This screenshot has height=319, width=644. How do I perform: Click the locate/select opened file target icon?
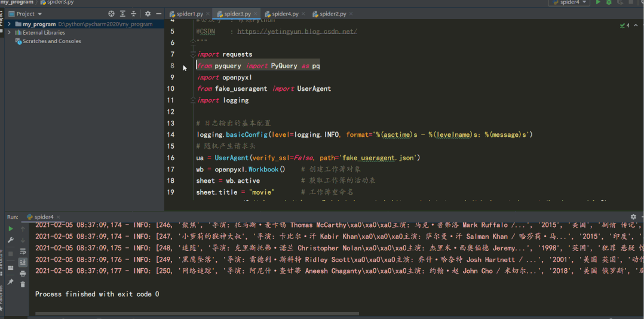[x=111, y=14]
